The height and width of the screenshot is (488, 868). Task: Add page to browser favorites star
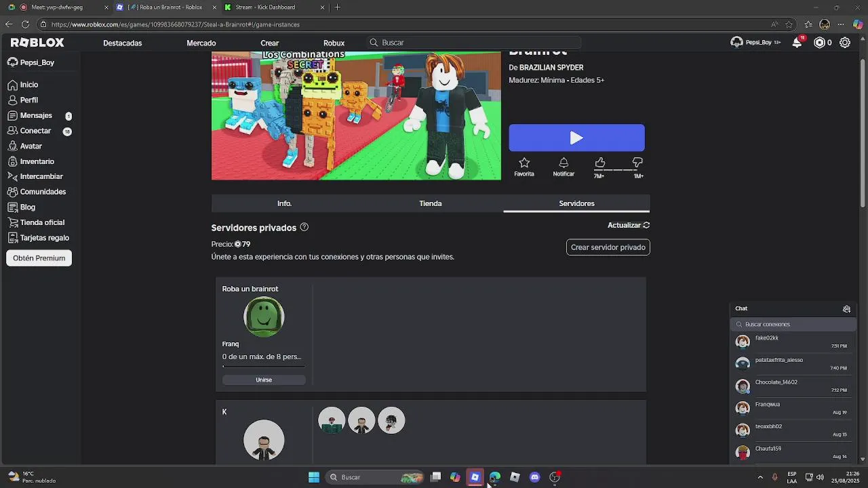(789, 24)
